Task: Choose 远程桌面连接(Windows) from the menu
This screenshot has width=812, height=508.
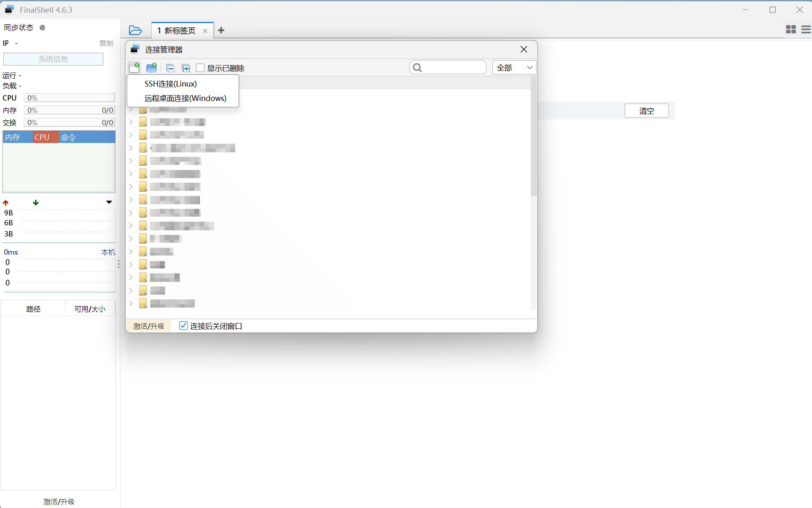Action: pyautogui.click(x=185, y=98)
